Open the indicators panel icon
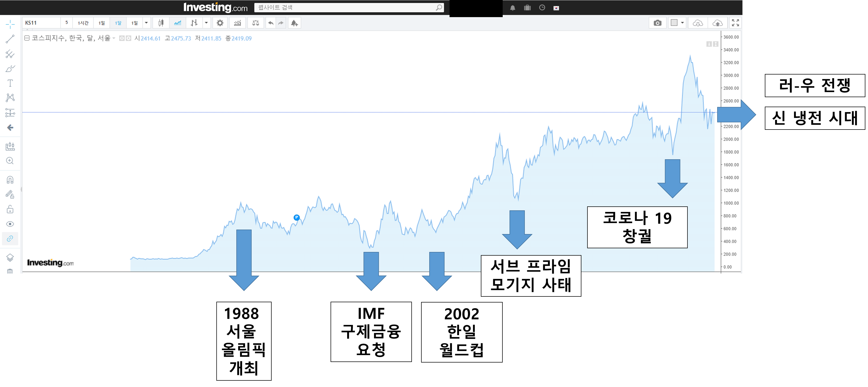The image size is (868, 387). [238, 23]
